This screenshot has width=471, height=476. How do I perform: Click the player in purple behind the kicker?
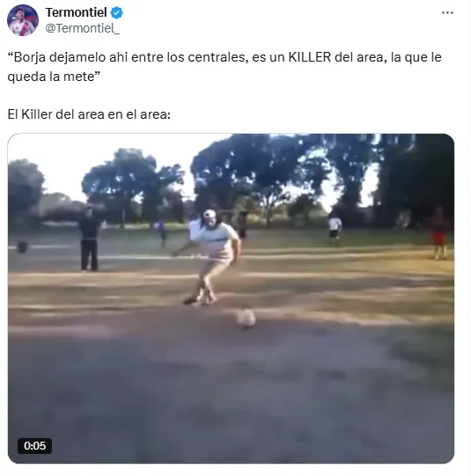click(161, 233)
